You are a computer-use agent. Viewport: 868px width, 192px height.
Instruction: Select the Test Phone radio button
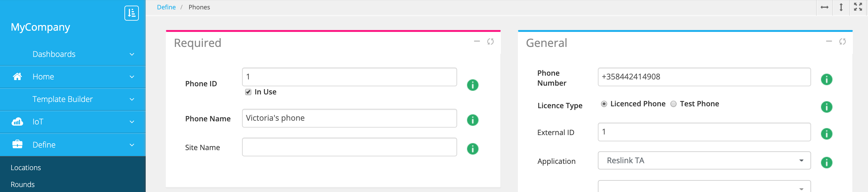(673, 104)
